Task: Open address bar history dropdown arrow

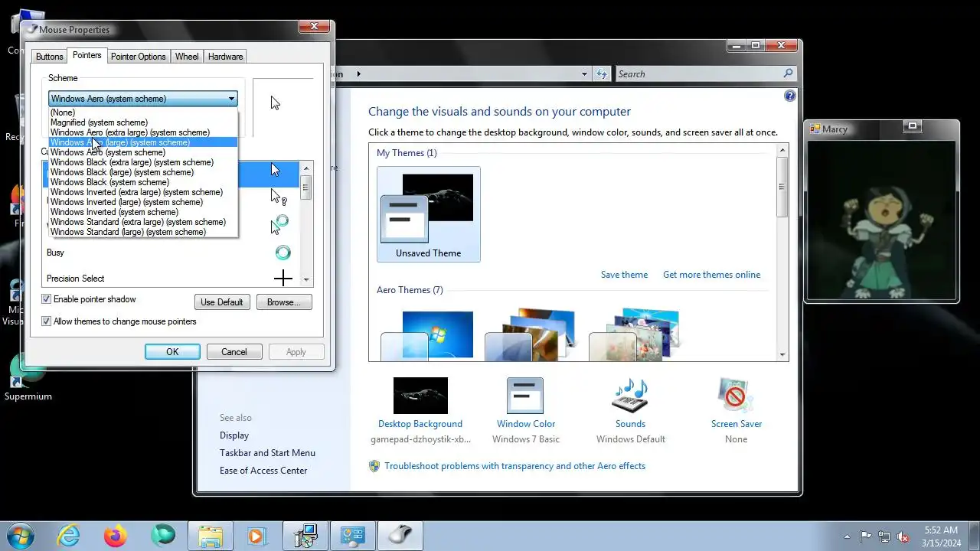Action: [x=584, y=73]
